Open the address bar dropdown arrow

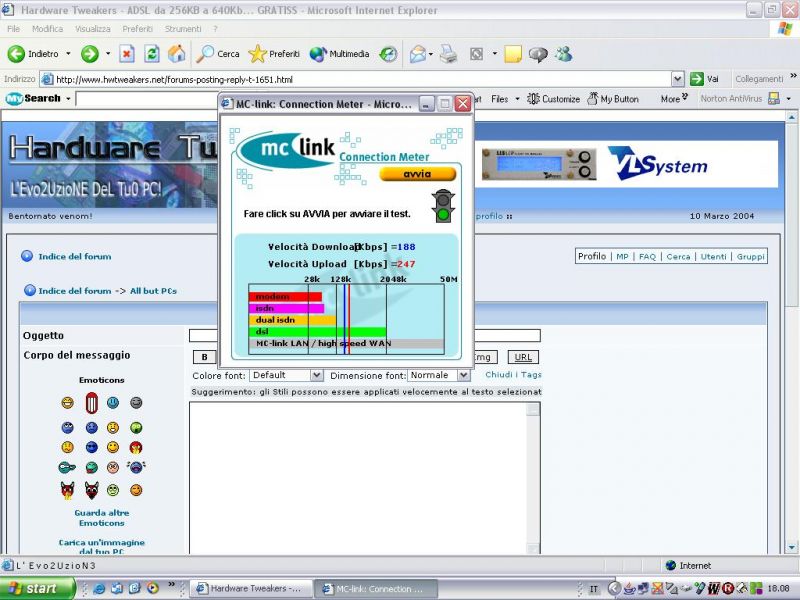point(678,79)
